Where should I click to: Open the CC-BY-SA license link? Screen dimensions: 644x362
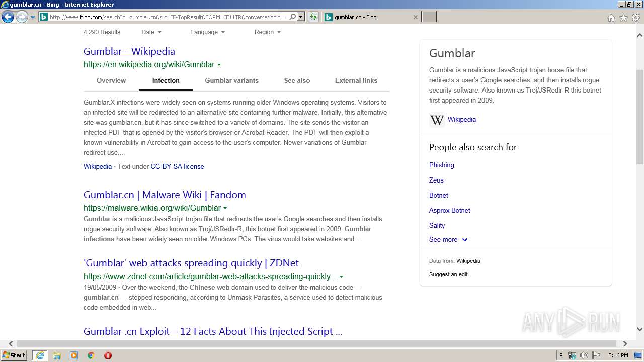(177, 166)
